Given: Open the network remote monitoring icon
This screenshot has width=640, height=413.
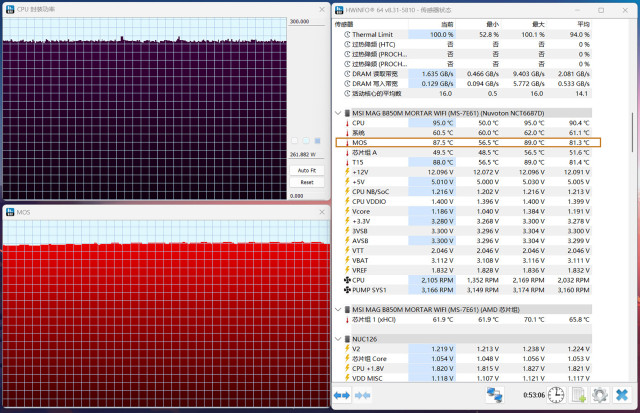Looking at the screenshot, I should [494, 395].
